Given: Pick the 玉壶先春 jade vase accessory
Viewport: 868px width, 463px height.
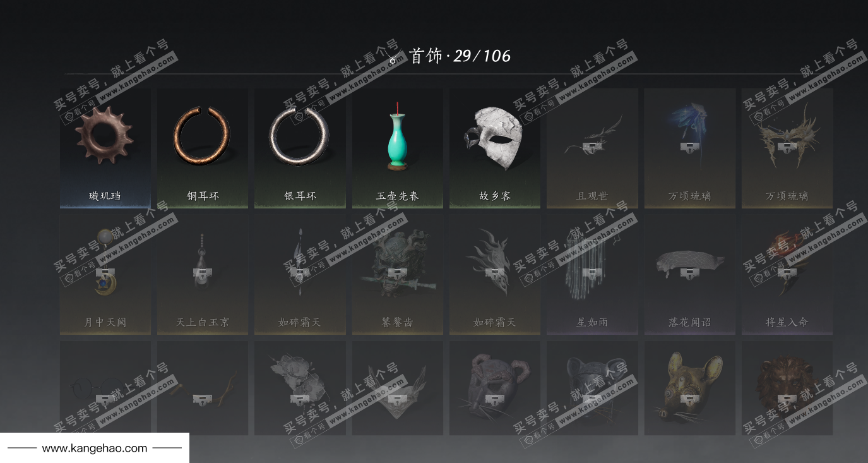Looking at the screenshot, I should pyautogui.click(x=398, y=148).
